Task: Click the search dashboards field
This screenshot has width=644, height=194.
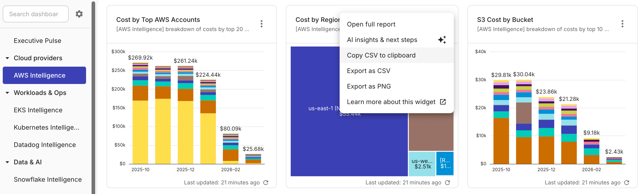Action: click(35, 14)
